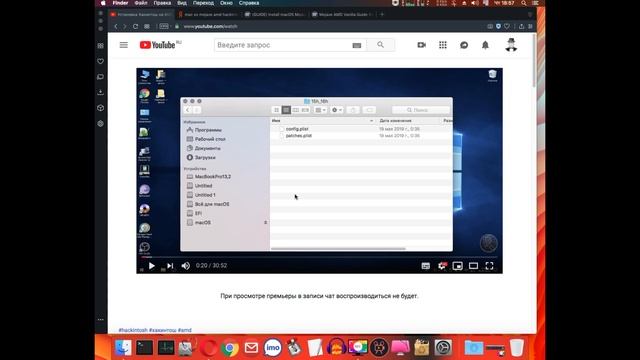Open System Preferences from the Dock

(x=443, y=348)
